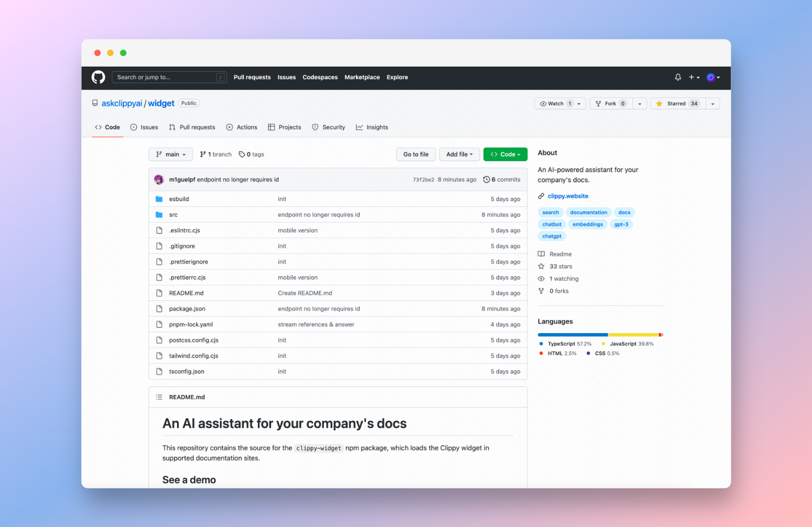
Task: Click the TypeScript blue language bar segment
Action: pyautogui.click(x=573, y=335)
